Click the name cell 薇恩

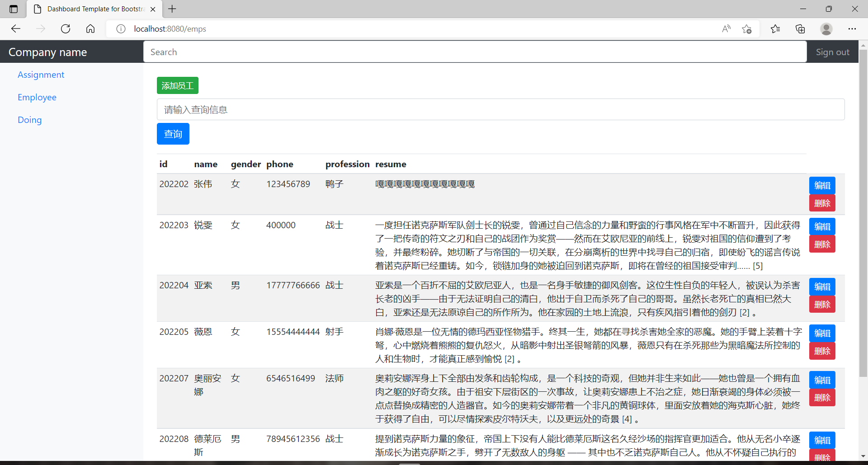pos(203,332)
